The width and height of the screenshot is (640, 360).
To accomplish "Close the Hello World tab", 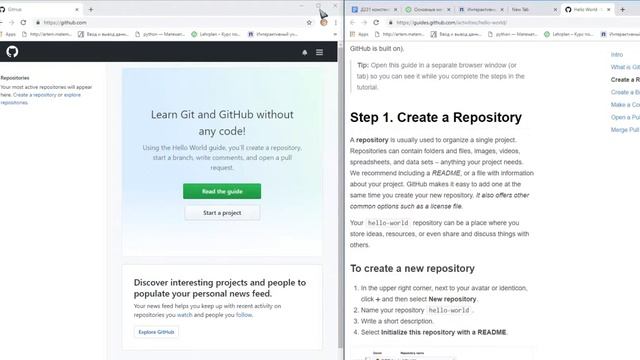I will [x=609, y=9].
